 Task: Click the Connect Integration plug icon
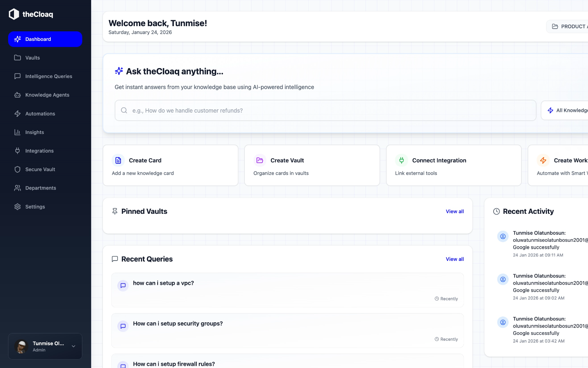point(401,160)
